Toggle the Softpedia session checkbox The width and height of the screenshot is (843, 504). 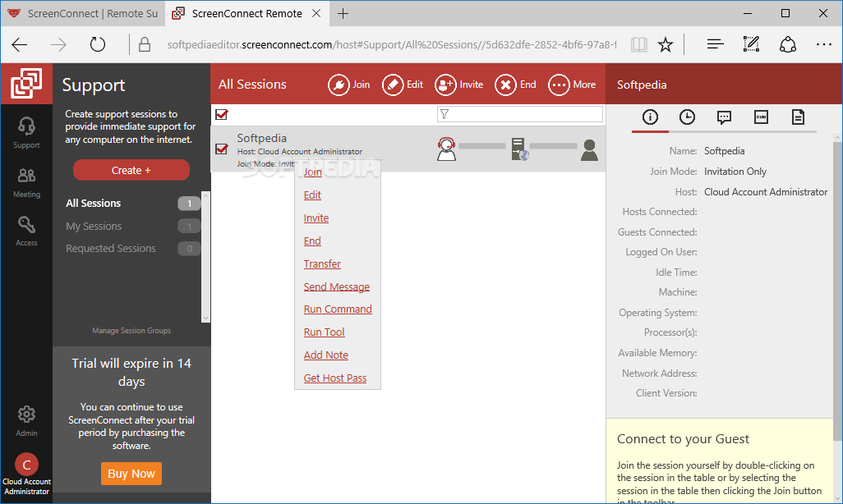point(222,149)
